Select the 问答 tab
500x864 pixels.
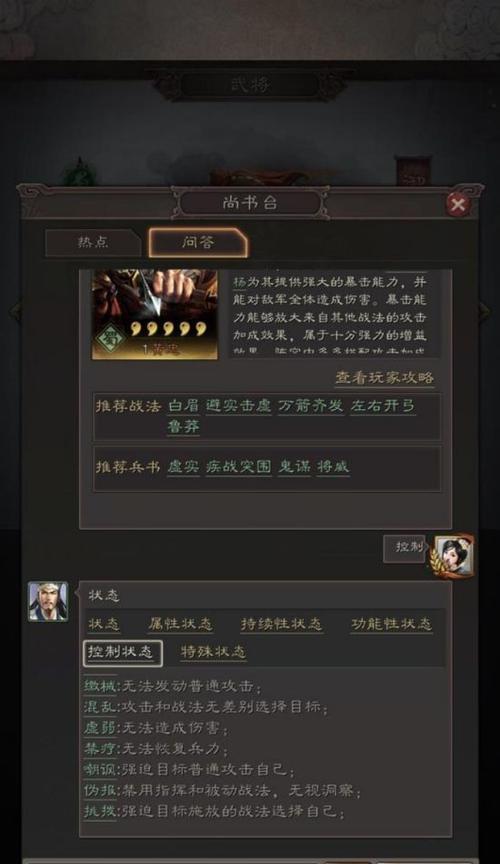point(198,242)
